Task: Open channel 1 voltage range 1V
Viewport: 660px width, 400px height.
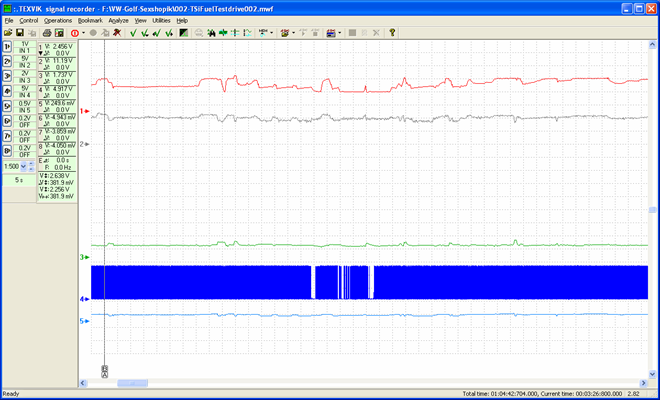Action: [25, 44]
